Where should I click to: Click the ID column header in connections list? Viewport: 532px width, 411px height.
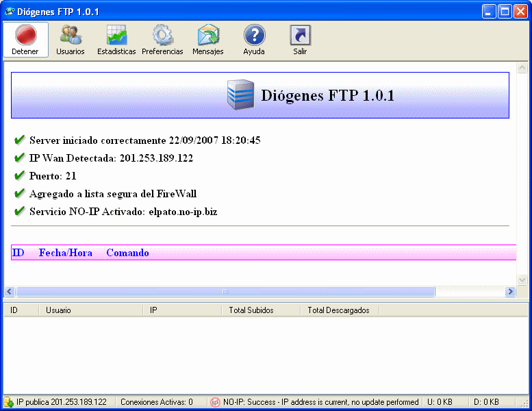coord(21,310)
